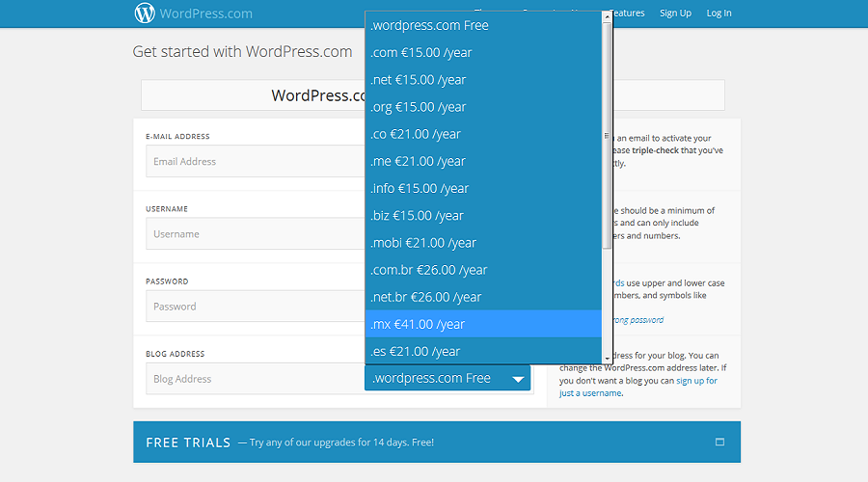Image resolution: width=868 pixels, height=482 pixels.
Task: Choose .me €21.00 /year option
Action: click(483, 161)
